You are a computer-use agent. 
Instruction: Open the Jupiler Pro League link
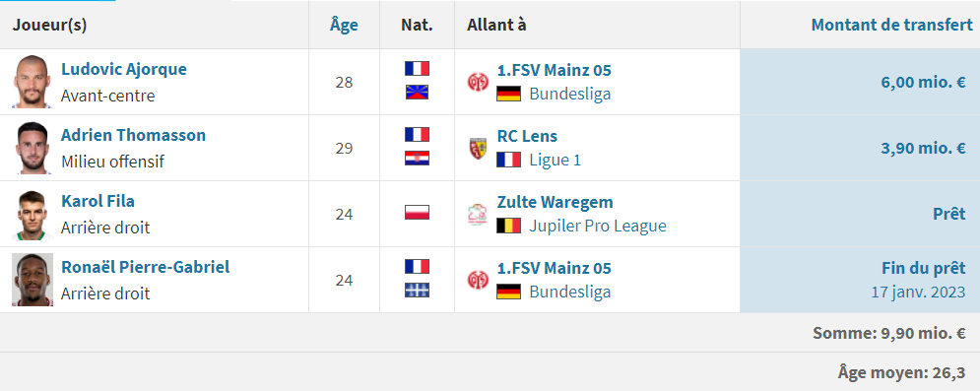coord(598,226)
